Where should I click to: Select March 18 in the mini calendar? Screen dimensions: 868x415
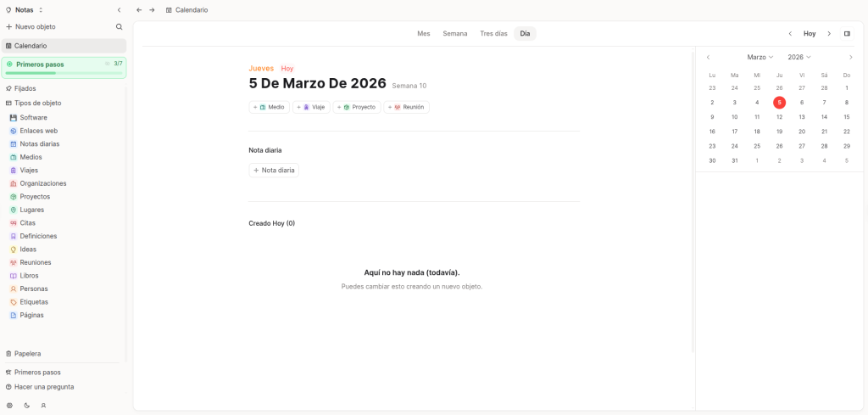click(757, 132)
